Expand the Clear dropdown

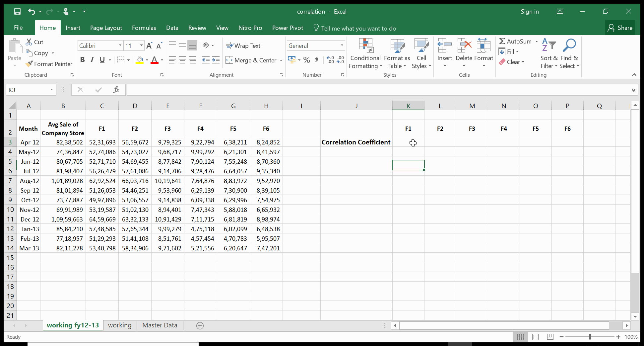[x=523, y=62]
